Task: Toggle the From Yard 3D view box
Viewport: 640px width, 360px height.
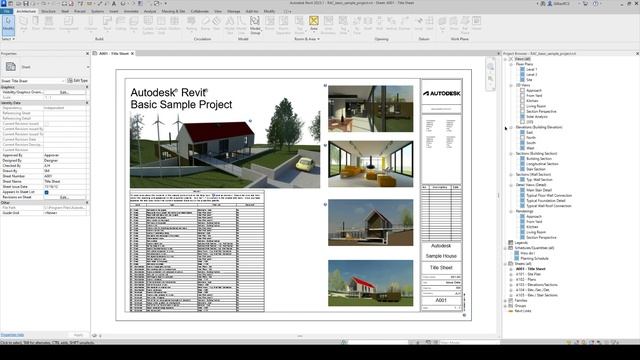Action: click(522, 96)
